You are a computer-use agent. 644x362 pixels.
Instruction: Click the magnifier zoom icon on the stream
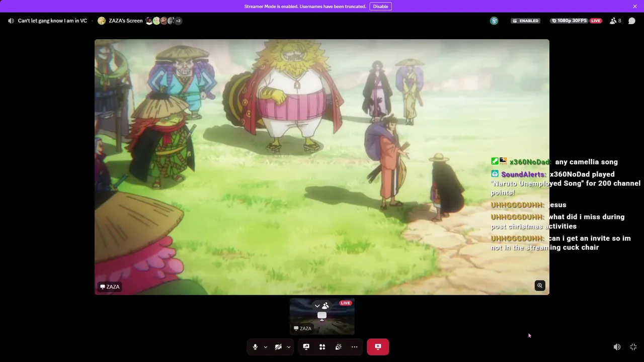click(540, 286)
